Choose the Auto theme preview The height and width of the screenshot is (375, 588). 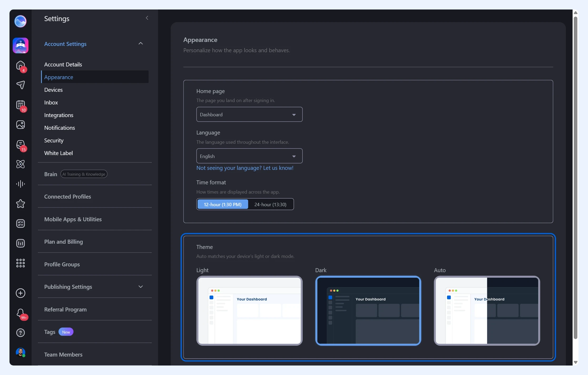[487, 310]
